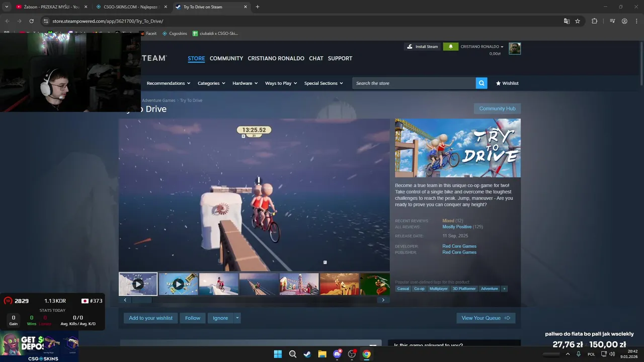Open Chrome profile avatar menu

624,21
